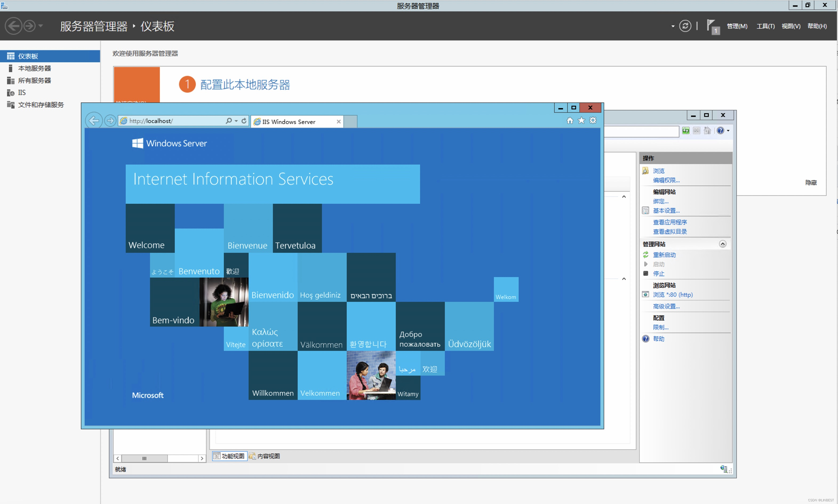838x504 pixels.
Task: Open the address bar autocomplete dropdown
Action: 236,121
